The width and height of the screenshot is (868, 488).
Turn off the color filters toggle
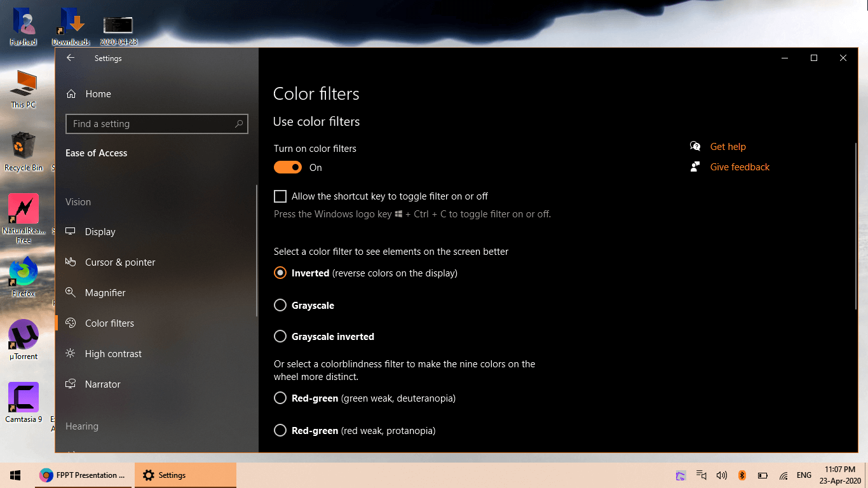coord(288,168)
